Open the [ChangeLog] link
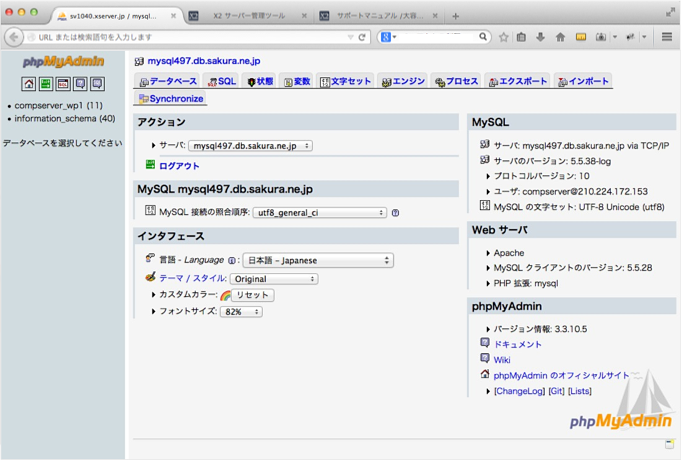 pos(519,391)
